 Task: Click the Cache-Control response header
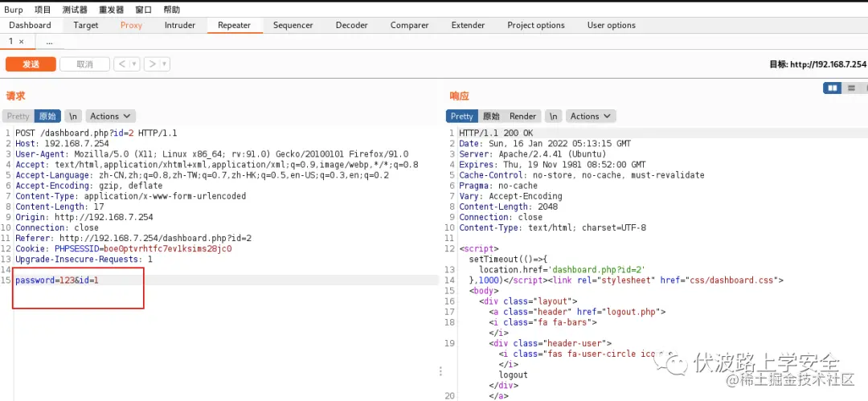click(582, 175)
